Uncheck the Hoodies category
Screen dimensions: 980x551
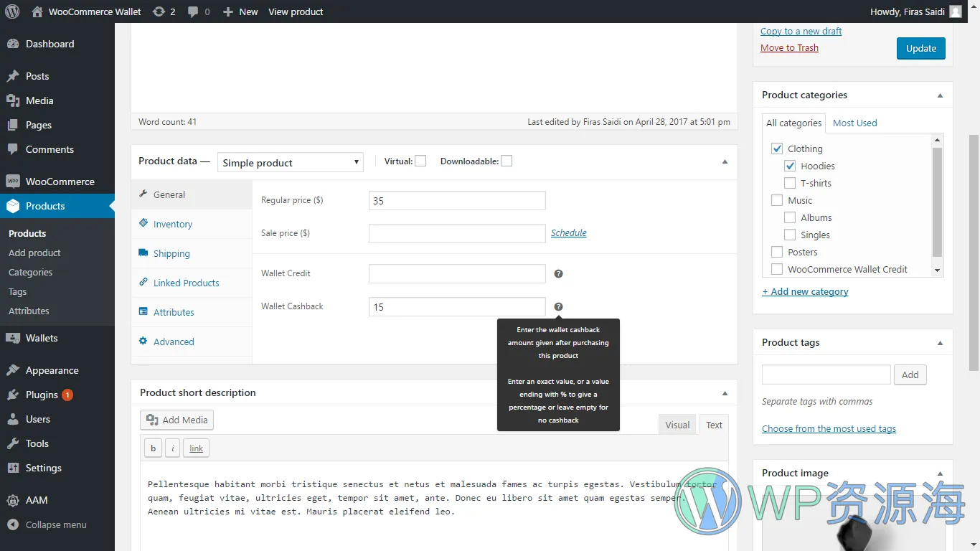pyautogui.click(x=790, y=166)
